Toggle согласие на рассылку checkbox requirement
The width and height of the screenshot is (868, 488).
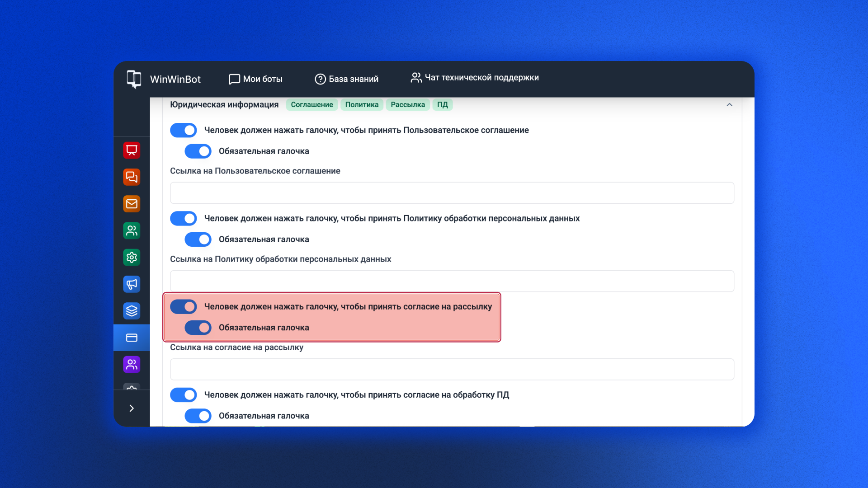(184, 307)
